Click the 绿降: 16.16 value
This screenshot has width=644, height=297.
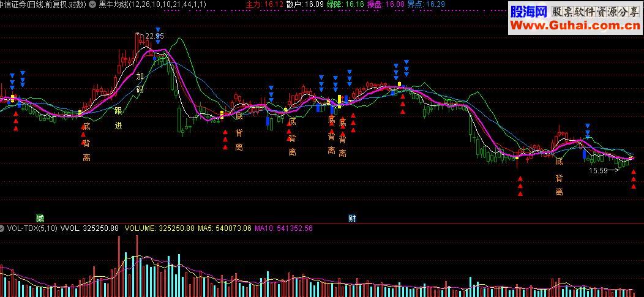click(x=345, y=4)
